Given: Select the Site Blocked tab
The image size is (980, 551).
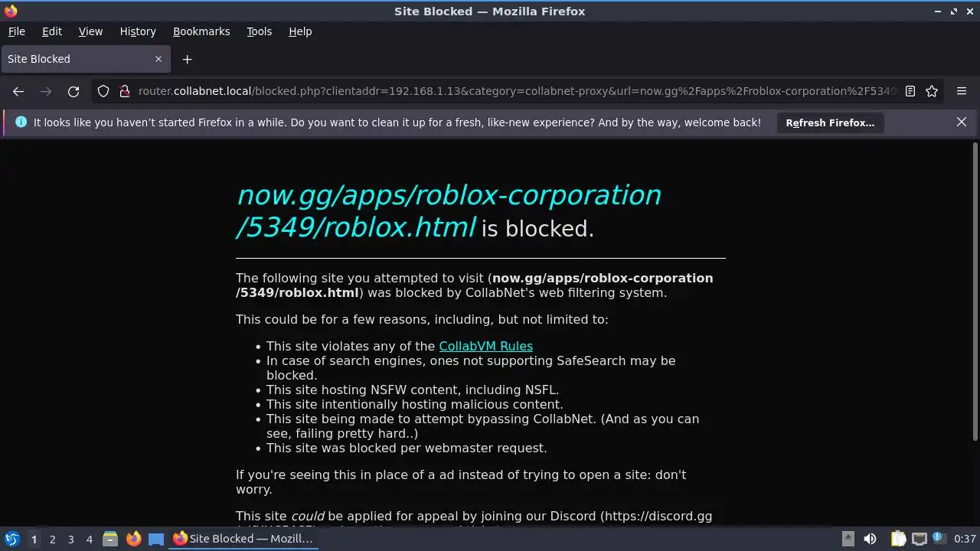Looking at the screenshot, I should point(86,59).
